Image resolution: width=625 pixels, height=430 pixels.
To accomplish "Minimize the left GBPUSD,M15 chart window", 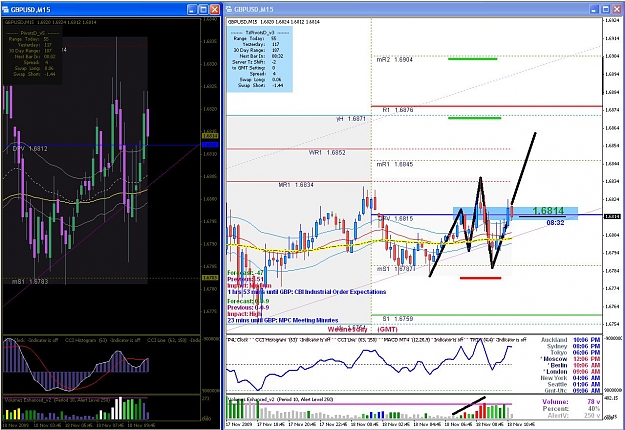I will (x=192, y=10).
